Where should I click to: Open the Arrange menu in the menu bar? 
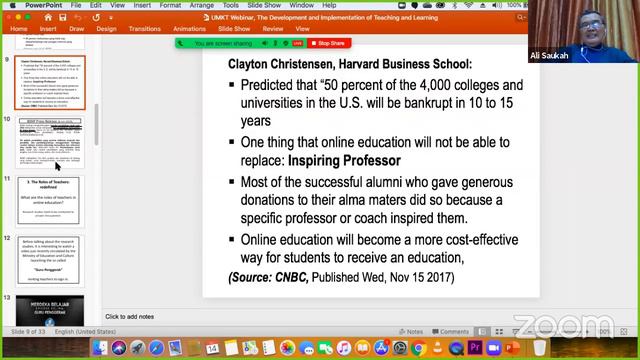(x=202, y=5)
